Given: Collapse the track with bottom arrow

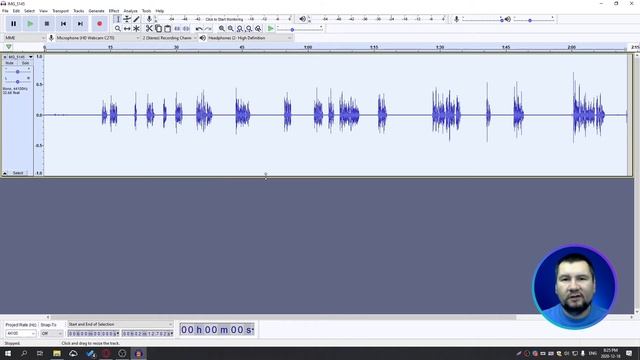Looking at the screenshot, I should [5, 173].
